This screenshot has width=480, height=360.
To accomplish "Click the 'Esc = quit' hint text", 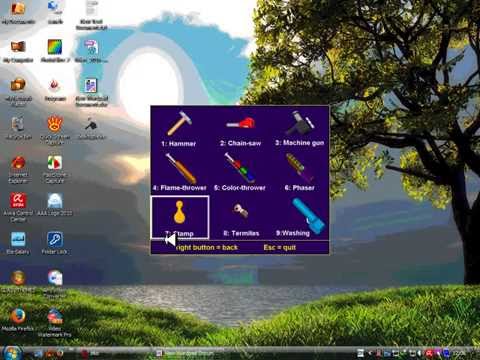I will [280, 247].
